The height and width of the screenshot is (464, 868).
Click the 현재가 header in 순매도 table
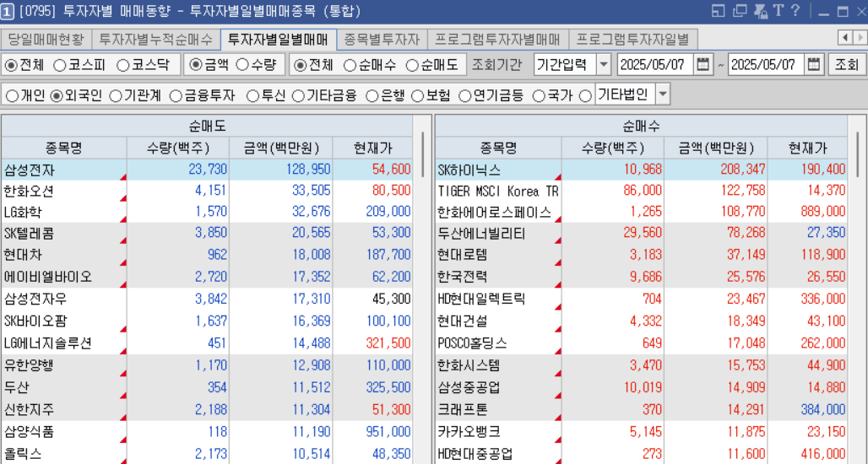(x=372, y=148)
